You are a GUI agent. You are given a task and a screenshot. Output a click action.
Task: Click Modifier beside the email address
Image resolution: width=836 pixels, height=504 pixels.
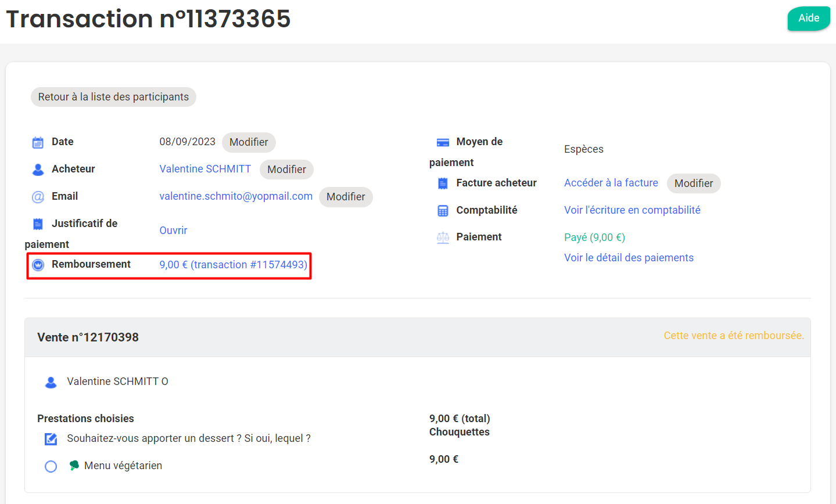click(346, 197)
